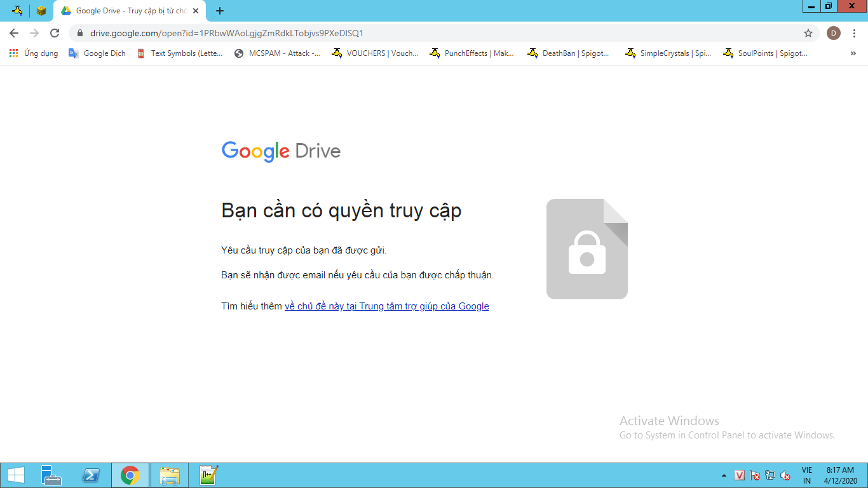Click text Yêu cầu truy cập của bạn đã được gửi
This screenshot has width=868, height=488.
tap(304, 250)
